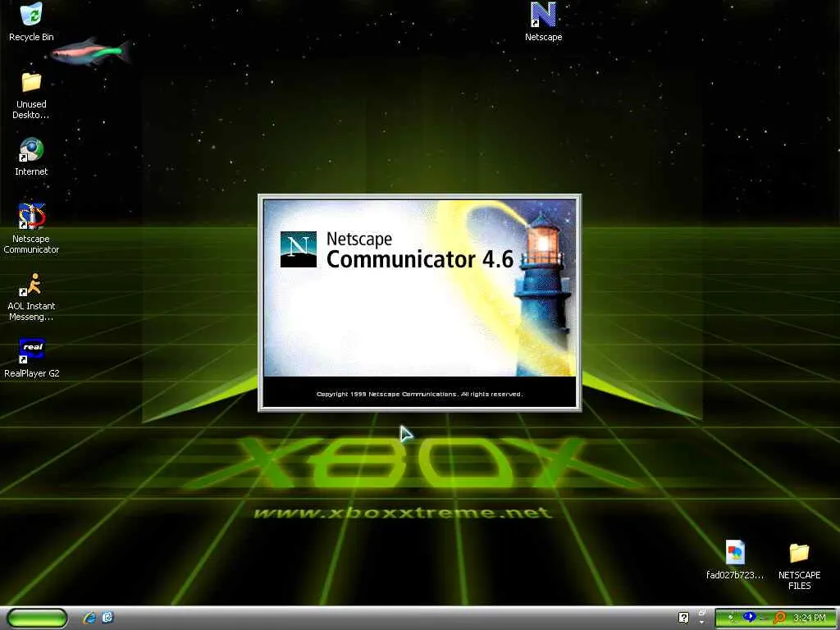Image resolution: width=840 pixels, height=630 pixels.
Task: Select the fad027b723... file on the desktop
Action: 735,559
